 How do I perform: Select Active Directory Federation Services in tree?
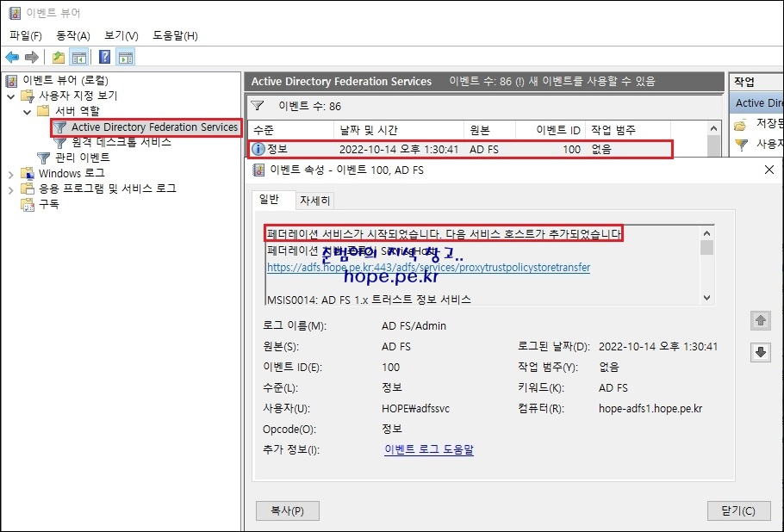coord(154,127)
